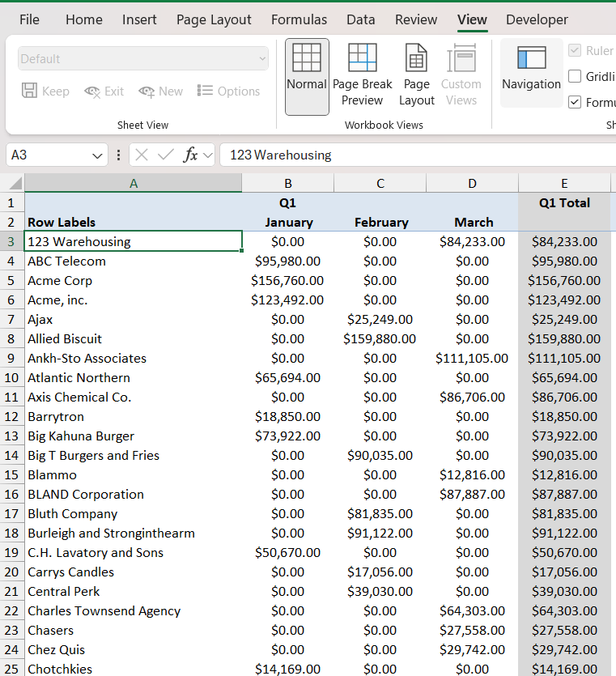This screenshot has height=676, width=616.
Task: Select January value $156,760.00 for Acme Corp
Action: click(288, 280)
